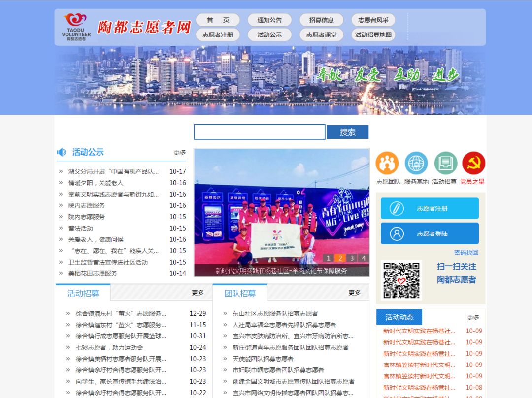Select the 活动招募 tab header
The width and height of the screenshot is (532, 398).
tap(83, 293)
